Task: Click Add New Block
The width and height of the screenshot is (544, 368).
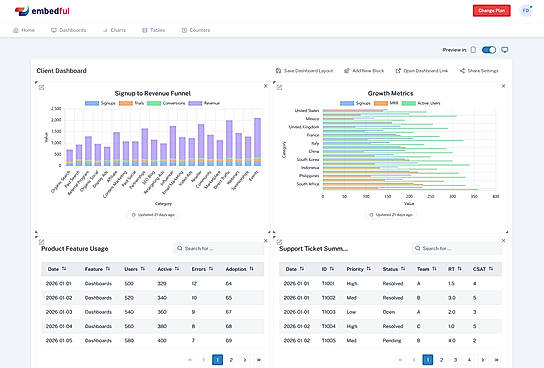Action: [x=364, y=71]
